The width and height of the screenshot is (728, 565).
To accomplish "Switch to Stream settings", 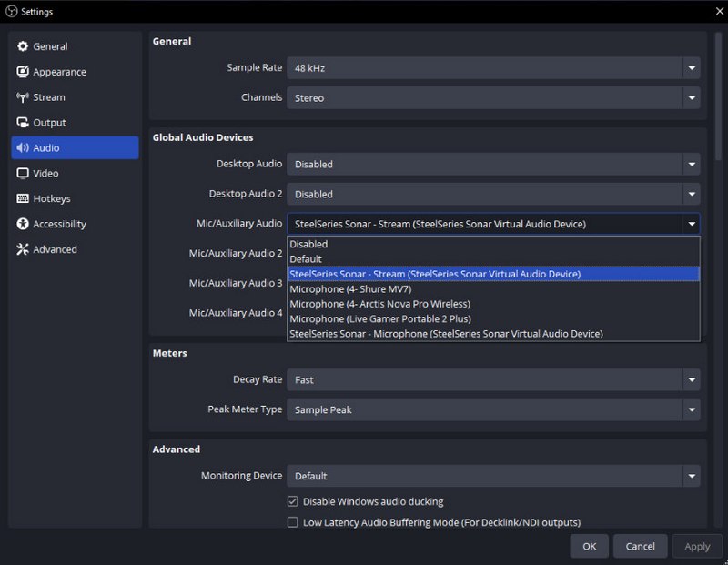I will (x=76, y=97).
